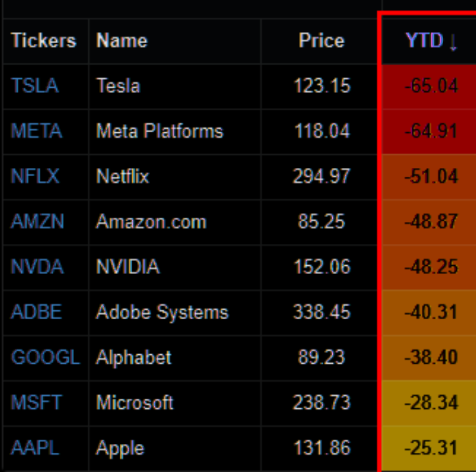Click Tesla's -65.04 YTD cell
The height and width of the screenshot is (472, 476).
pos(431,86)
